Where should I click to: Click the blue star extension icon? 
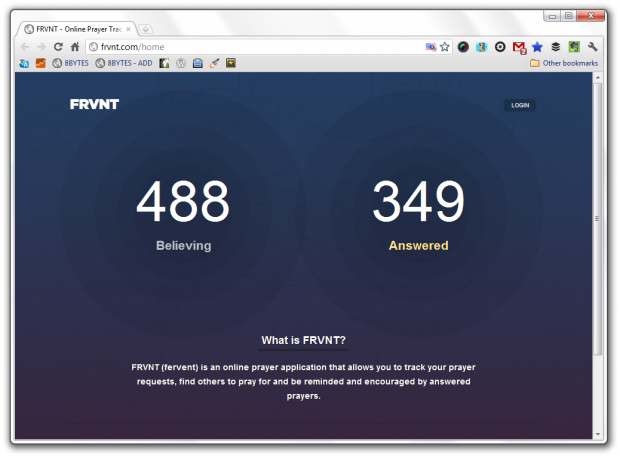[x=537, y=47]
